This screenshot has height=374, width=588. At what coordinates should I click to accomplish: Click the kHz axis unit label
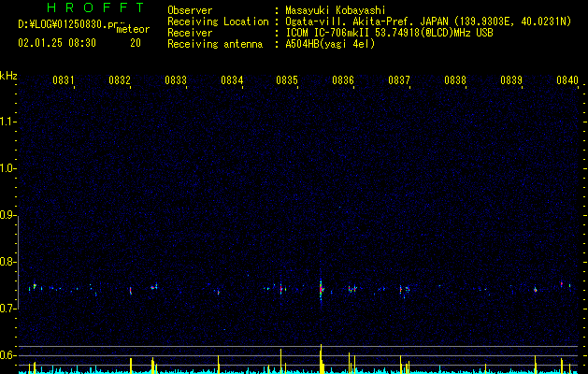click(8, 76)
